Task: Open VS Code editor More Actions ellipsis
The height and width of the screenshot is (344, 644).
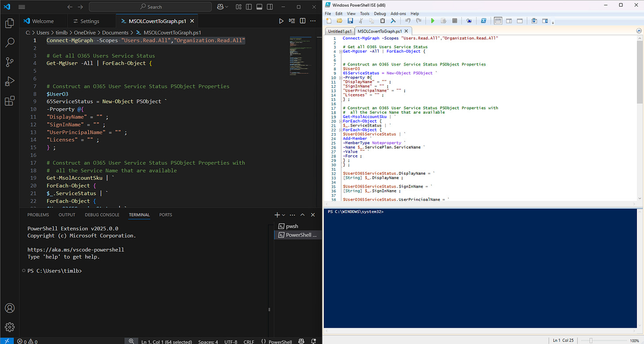Action: [x=313, y=21]
